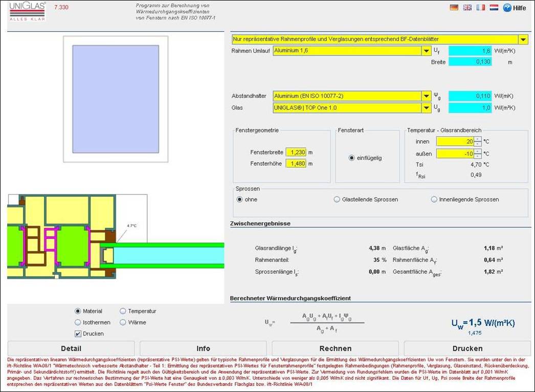Image resolution: width=535 pixels, height=392 pixels.
Task: Select the British flag language icon
Action: click(x=467, y=8)
